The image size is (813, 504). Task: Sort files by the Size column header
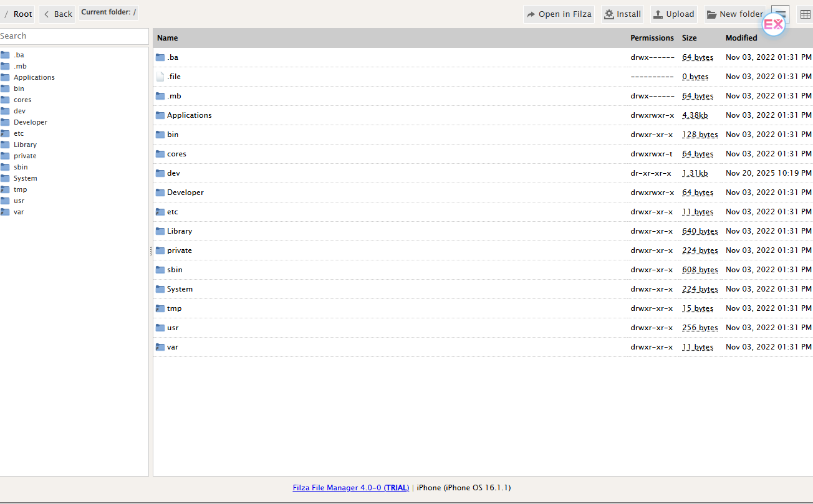[689, 38]
